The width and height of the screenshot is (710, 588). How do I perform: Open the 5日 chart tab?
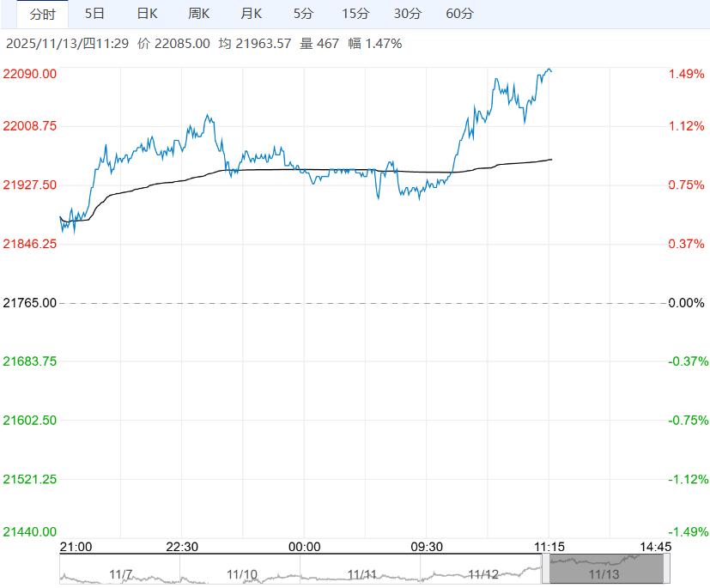(x=95, y=14)
